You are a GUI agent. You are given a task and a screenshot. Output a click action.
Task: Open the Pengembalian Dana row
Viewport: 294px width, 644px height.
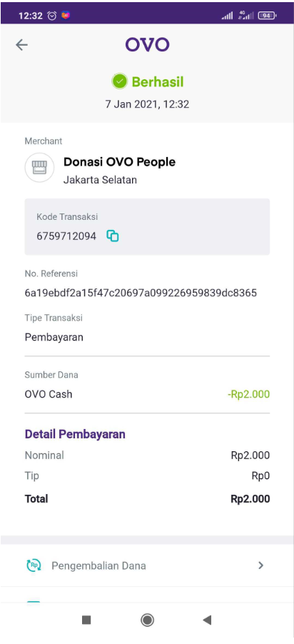click(147, 565)
